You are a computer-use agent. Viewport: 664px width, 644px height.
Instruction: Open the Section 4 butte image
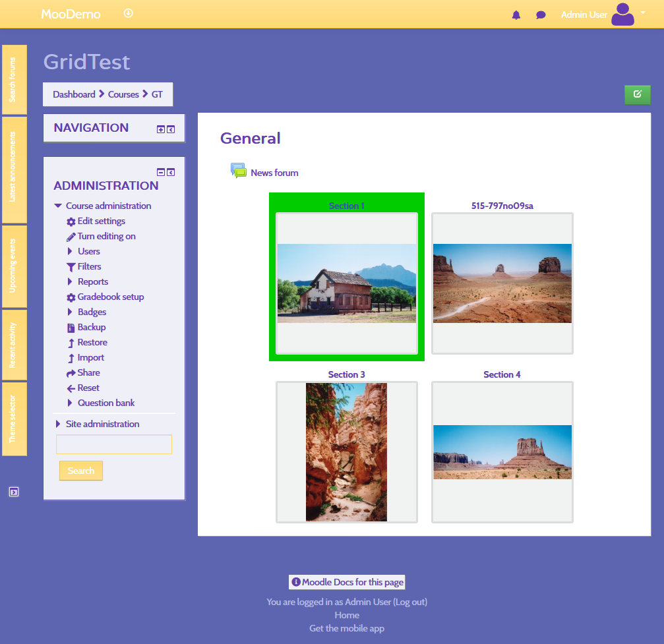pyautogui.click(x=502, y=452)
